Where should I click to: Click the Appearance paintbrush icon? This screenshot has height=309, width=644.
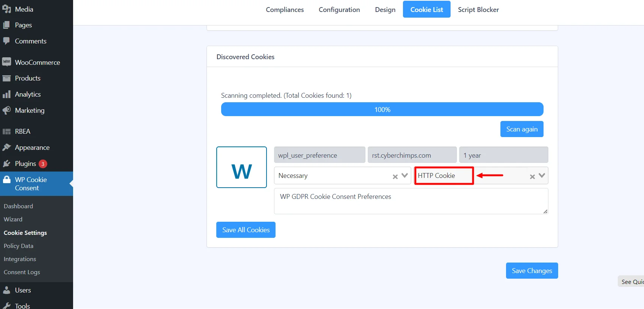tap(6, 147)
